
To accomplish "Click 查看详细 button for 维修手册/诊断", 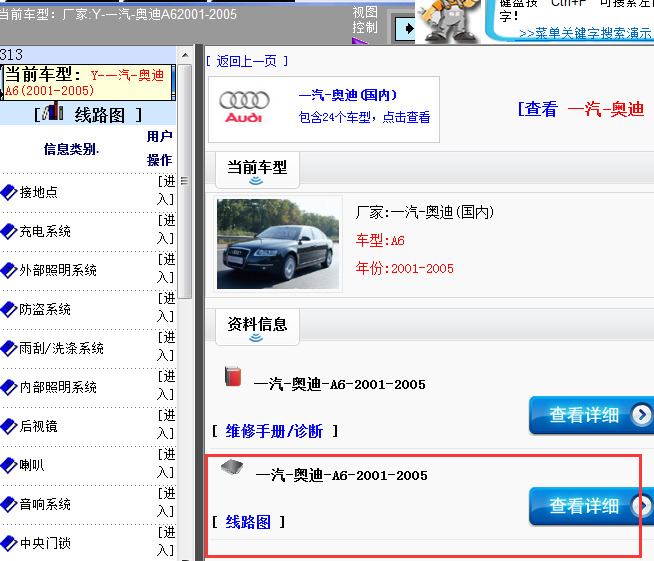I will [x=591, y=415].
